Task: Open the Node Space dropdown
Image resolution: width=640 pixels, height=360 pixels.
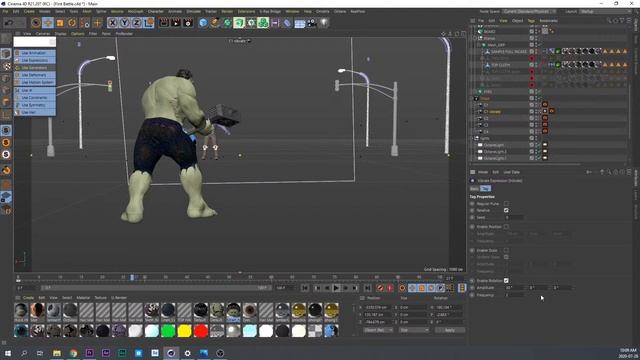Action: (x=529, y=11)
